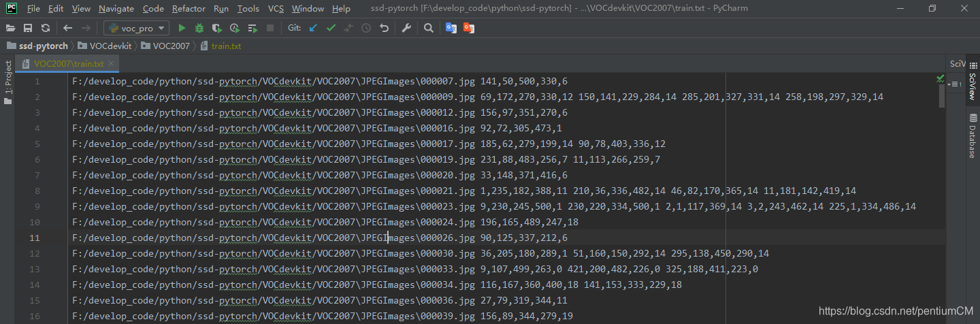This screenshot has width=980, height=324.
Task: Click Git Update Project blue arrow
Action: [313, 28]
